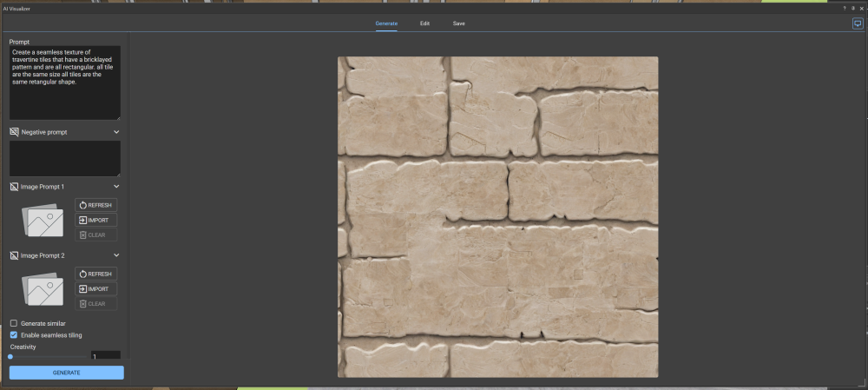Collapse the Negative prompt section
Viewport: 868px width, 390px height.
(x=116, y=132)
